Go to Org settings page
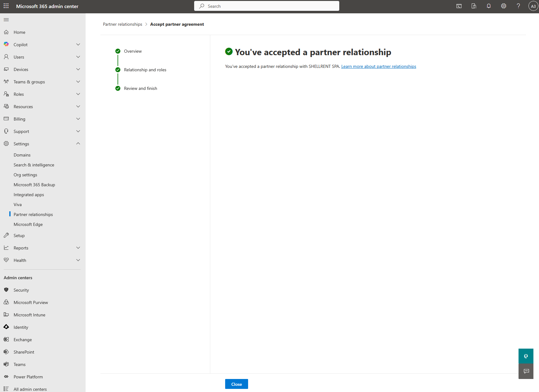 (x=25, y=175)
